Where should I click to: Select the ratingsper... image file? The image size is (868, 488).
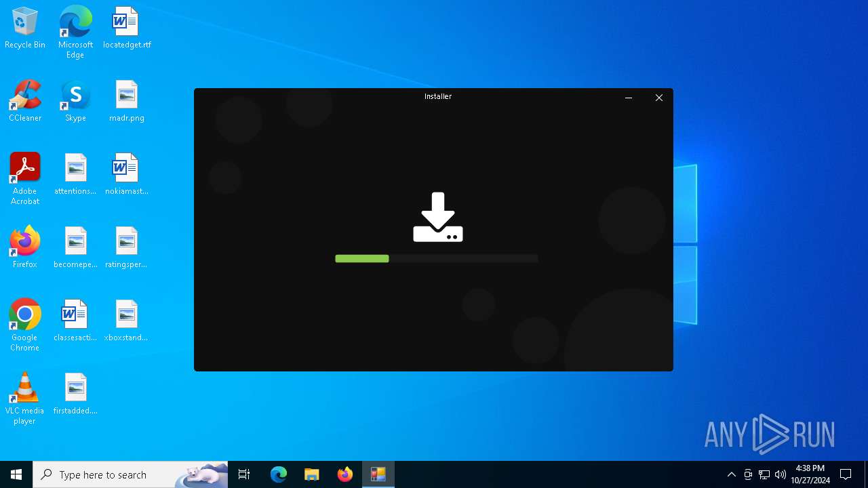[126, 248]
